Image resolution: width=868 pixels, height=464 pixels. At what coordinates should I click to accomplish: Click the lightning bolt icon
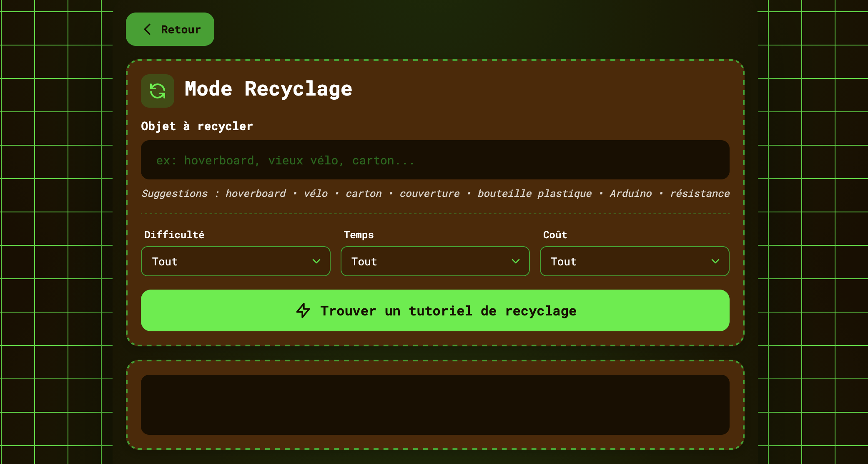(303, 310)
